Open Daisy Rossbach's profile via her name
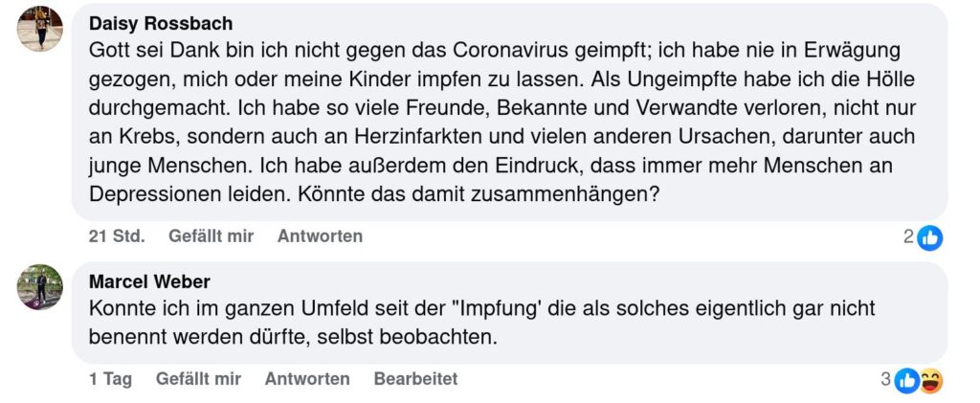Image resolution: width=980 pixels, height=403 pixels. (x=160, y=23)
